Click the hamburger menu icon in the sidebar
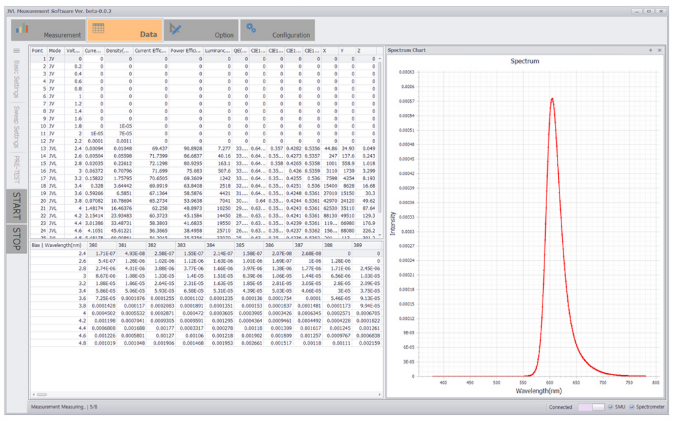 [x=17, y=51]
